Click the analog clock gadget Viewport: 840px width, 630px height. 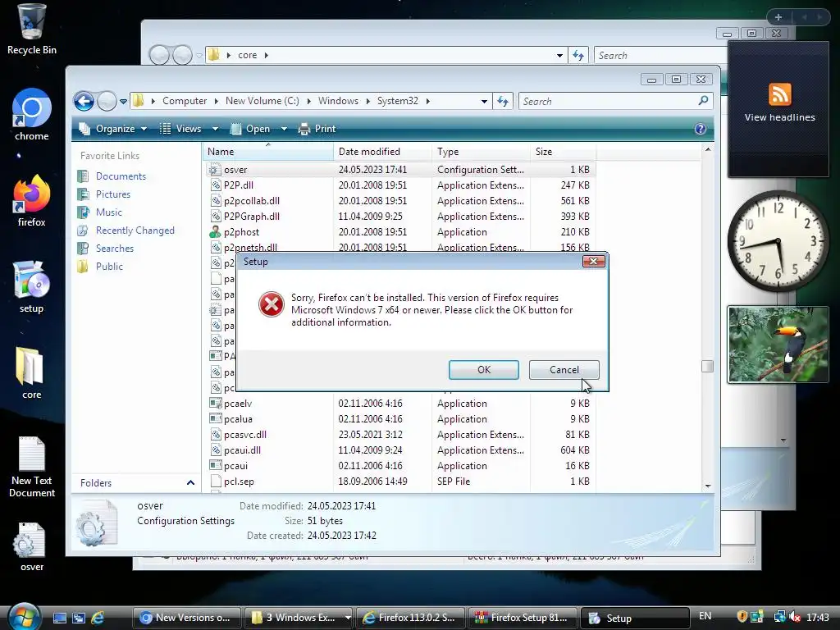point(778,241)
